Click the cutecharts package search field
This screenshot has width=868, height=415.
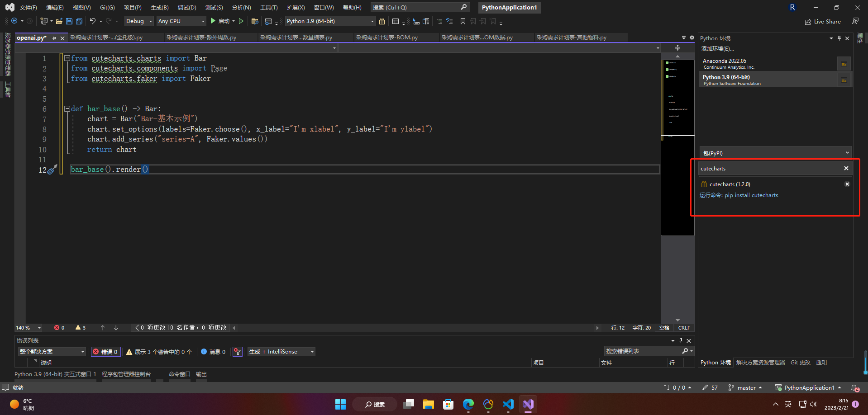point(771,168)
